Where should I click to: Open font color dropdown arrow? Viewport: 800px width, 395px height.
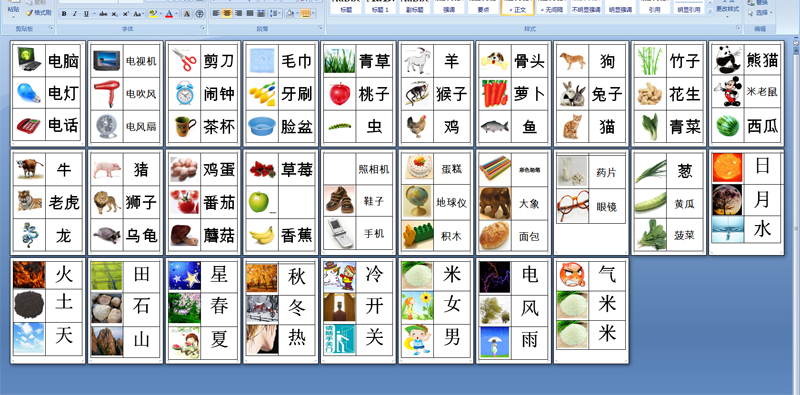click(x=177, y=14)
